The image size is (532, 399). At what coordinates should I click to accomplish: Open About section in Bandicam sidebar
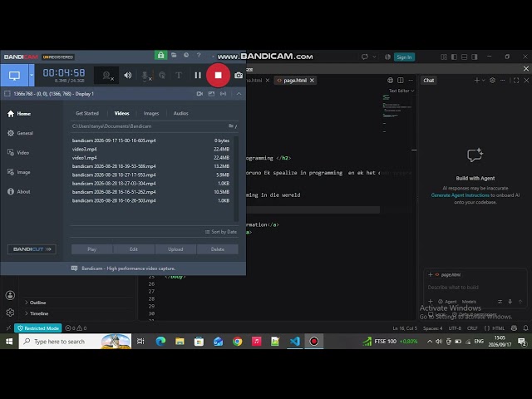coord(19,192)
